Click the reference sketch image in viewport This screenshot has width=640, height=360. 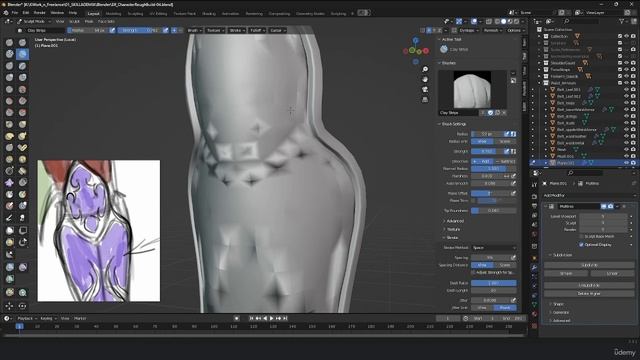(x=99, y=231)
